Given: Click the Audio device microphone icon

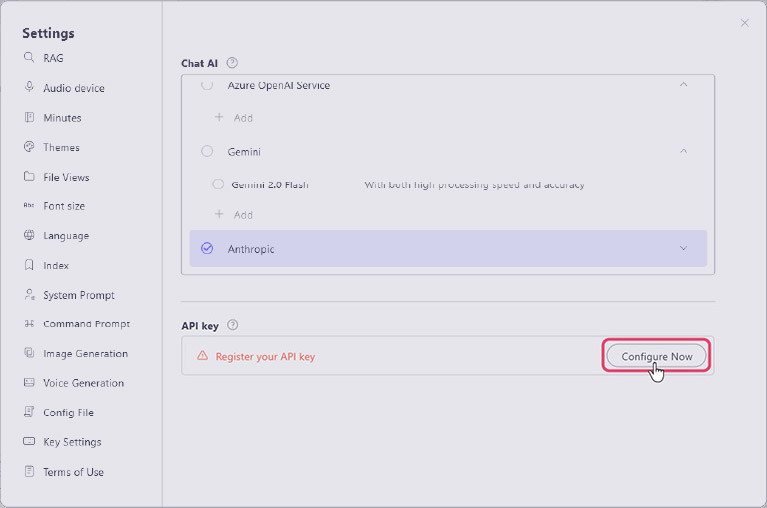Looking at the screenshot, I should click(29, 88).
